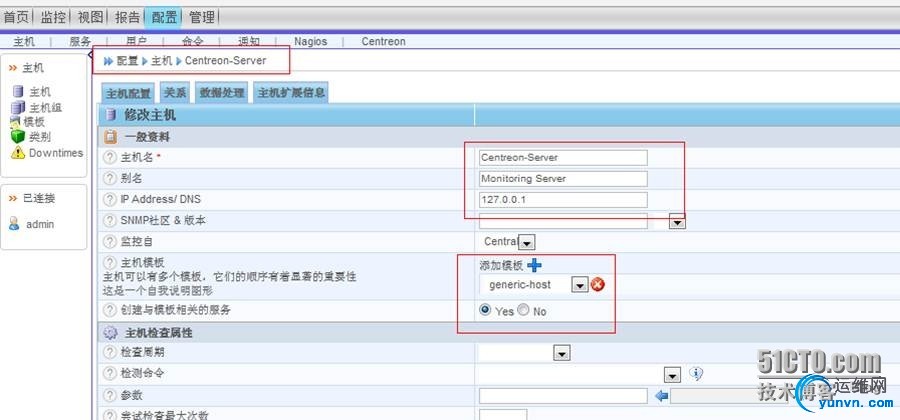Open the Downtimes sidebar link
The width and height of the screenshot is (900, 420).
click(x=56, y=153)
